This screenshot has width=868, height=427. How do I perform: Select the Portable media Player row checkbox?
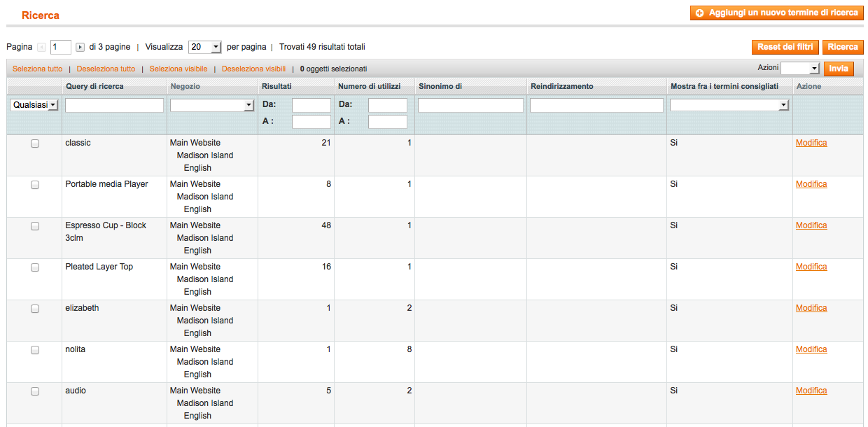[35, 185]
